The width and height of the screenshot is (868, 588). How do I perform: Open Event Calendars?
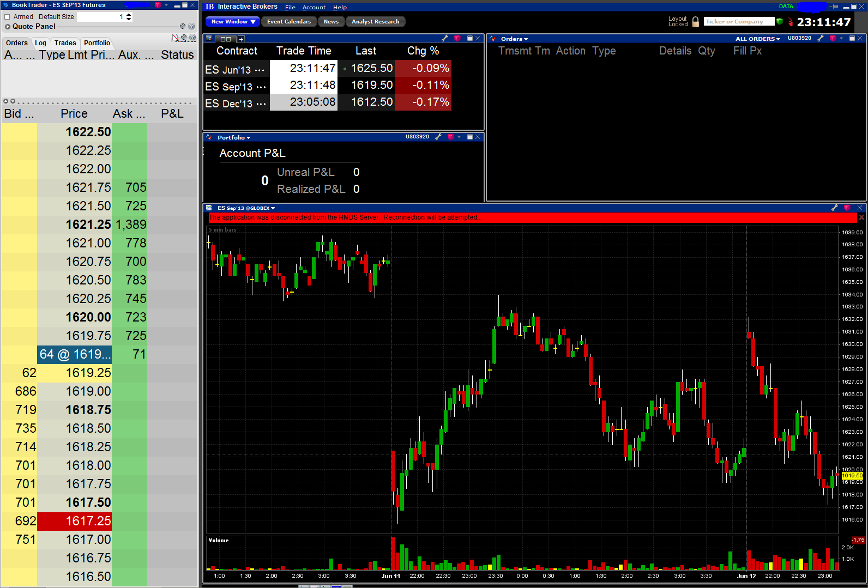pyautogui.click(x=289, y=22)
